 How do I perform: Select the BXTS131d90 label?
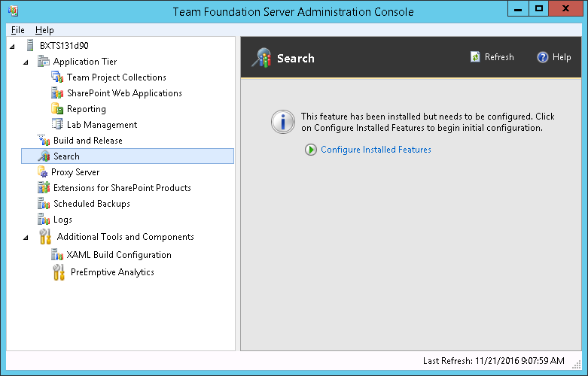pos(64,46)
